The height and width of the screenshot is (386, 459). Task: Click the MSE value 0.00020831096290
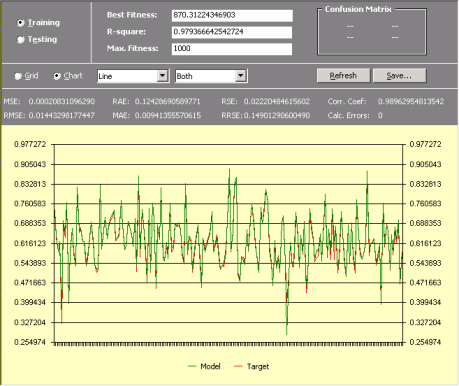click(x=62, y=101)
